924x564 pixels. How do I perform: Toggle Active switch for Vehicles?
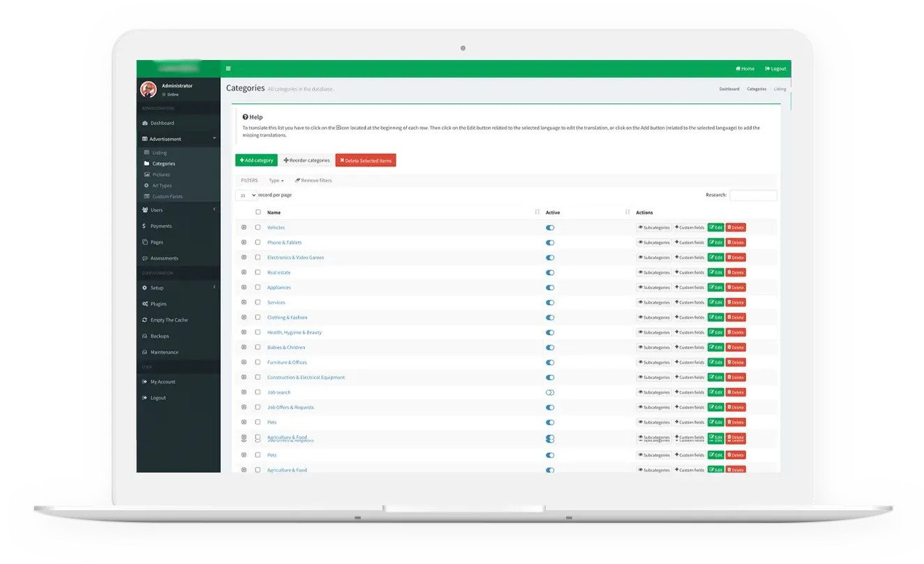click(550, 228)
